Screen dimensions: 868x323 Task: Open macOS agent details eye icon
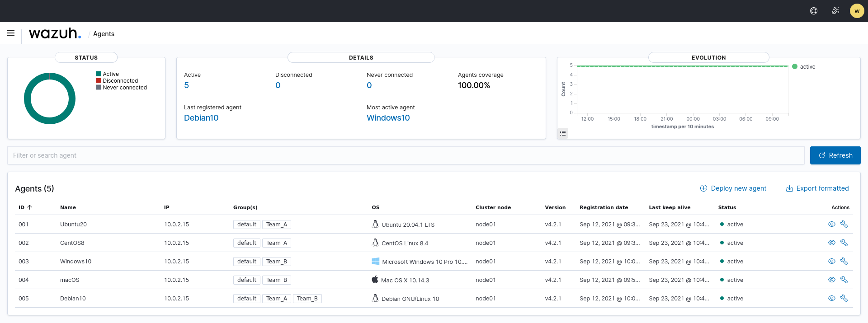point(831,280)
